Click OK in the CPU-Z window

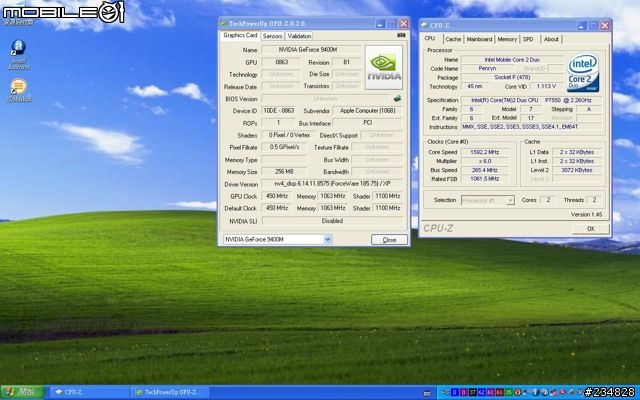(x=591, y=229)
